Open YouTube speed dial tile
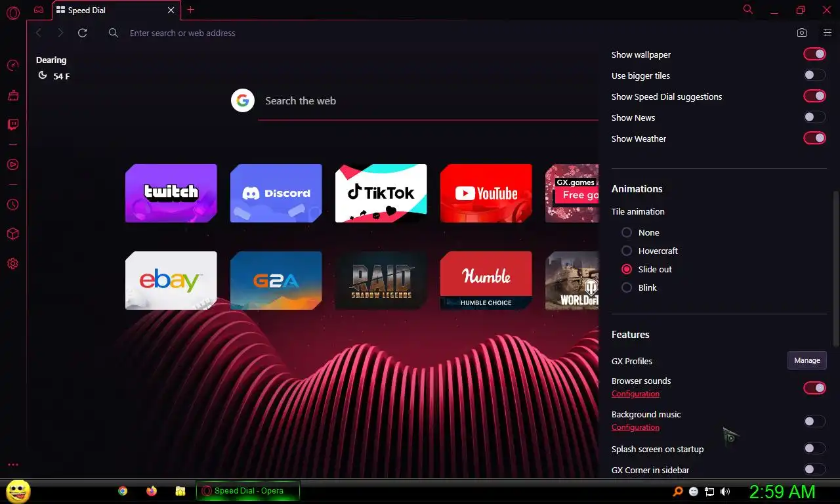840x504 pixels. [x=486, y=193]
